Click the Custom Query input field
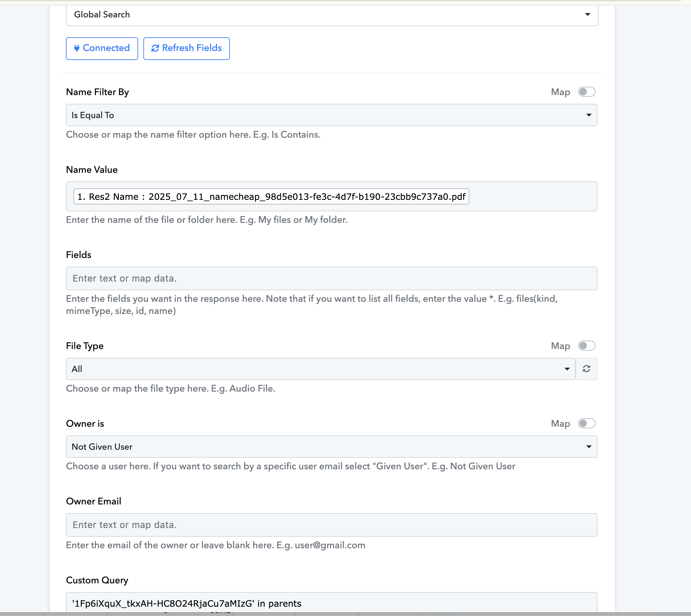 331,603
